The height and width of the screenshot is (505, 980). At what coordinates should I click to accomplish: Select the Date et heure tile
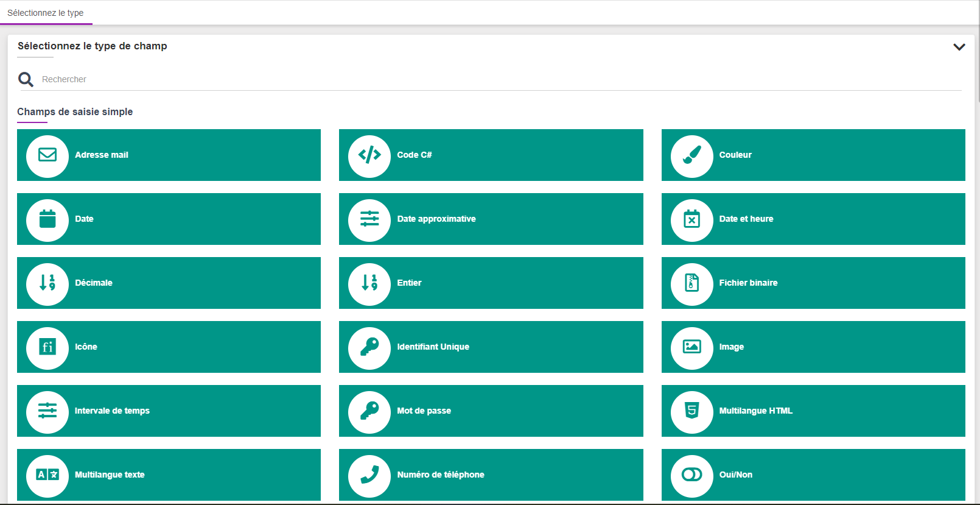click(x=813, y=219)
